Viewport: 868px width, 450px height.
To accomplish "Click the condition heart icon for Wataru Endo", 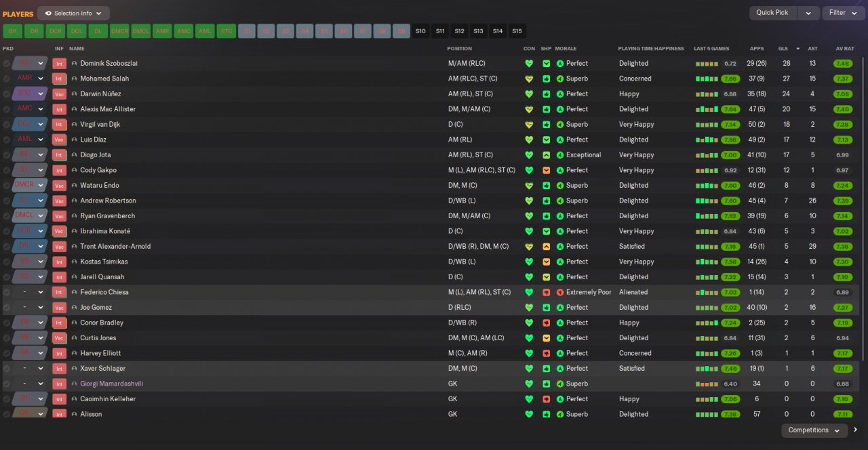I will click(529, 186).
